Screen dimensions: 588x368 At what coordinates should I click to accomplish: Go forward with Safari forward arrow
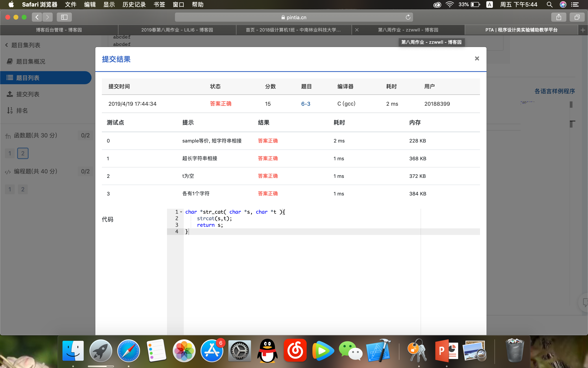click(47, 17)
